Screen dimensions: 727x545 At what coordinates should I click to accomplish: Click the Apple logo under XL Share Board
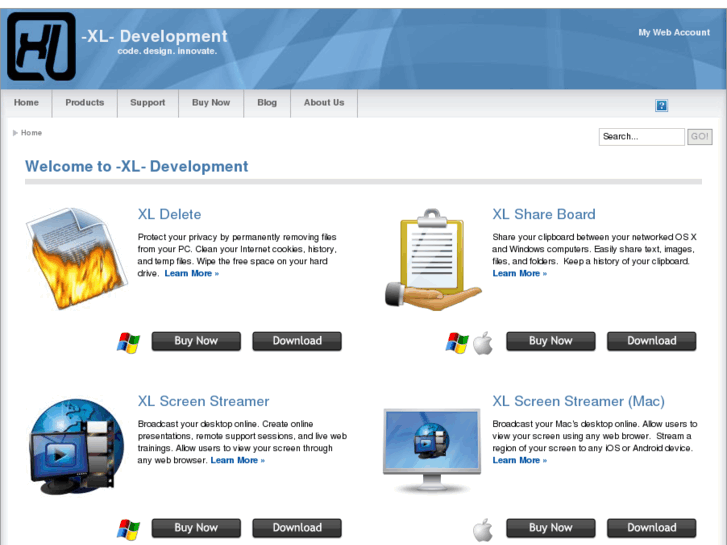coord(483,343)
